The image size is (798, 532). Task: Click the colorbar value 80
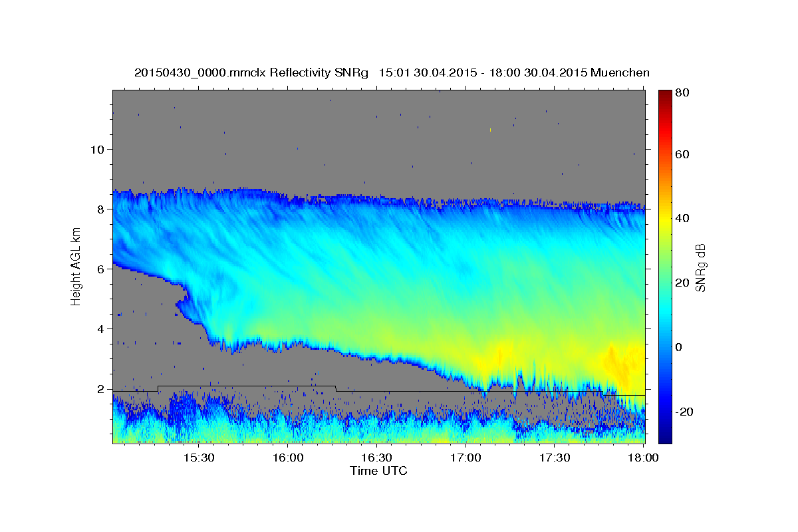point(684,93)
